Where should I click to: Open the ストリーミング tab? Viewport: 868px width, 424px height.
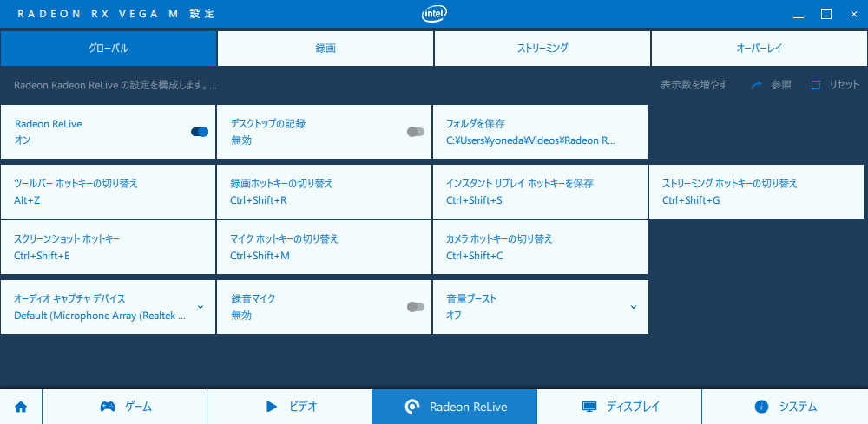(x=542, y=48)
